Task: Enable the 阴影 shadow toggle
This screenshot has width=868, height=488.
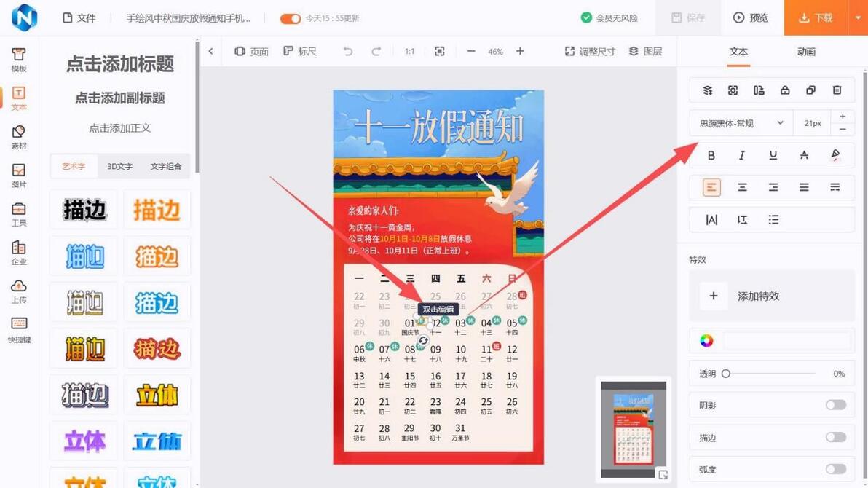Action: pyautogui.click(x=835, y=405)
